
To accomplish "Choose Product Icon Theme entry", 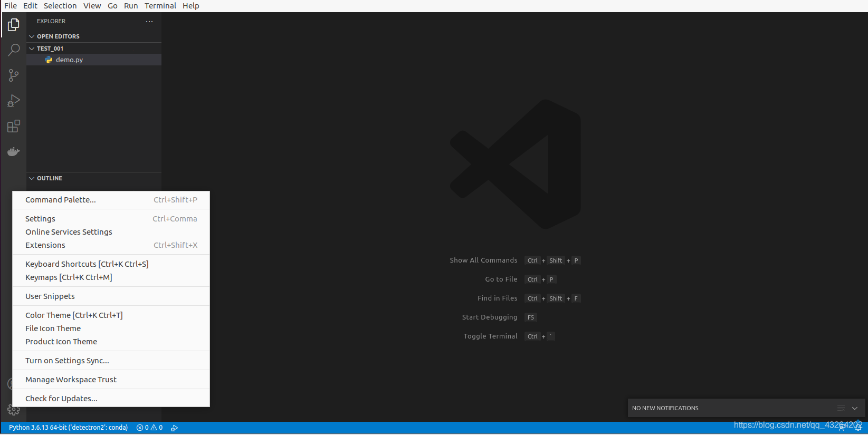I will (x=111, y=342).
